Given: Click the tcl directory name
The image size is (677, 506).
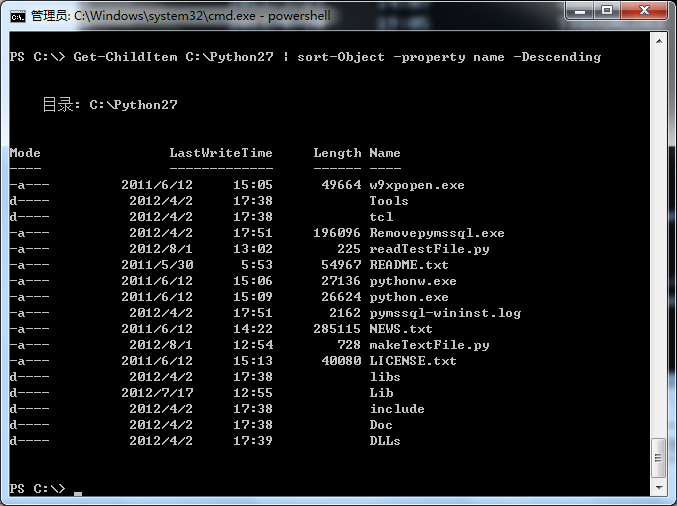Looking at the screenshot, I should [381, 217].
